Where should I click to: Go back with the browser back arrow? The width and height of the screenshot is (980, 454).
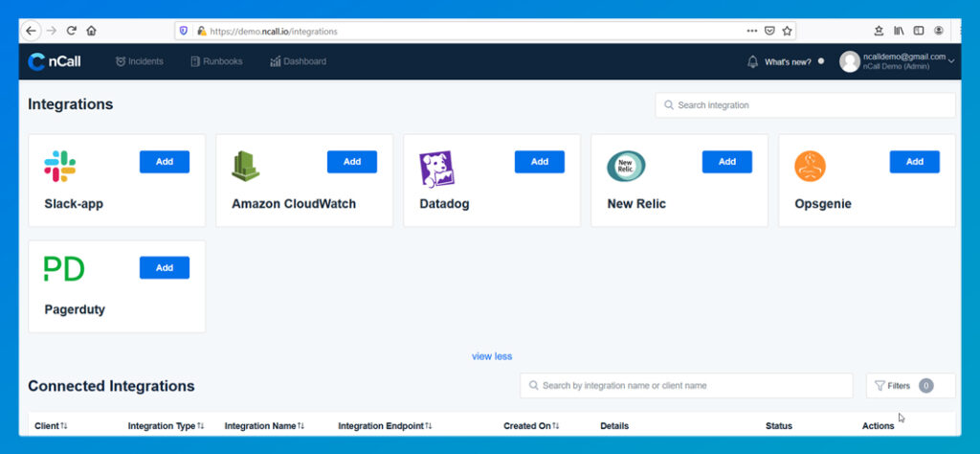pos(31,31)
